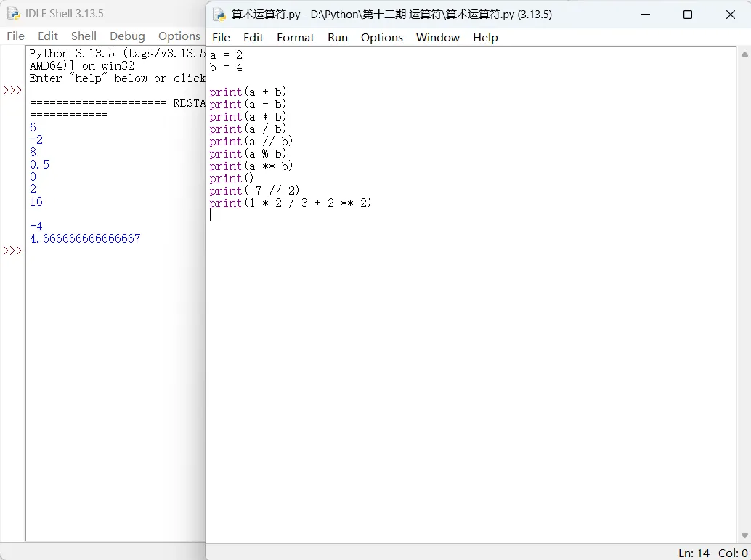Click the 'Ln: 14' status bar indicator
751x560 pixels.
click(694, 553)
